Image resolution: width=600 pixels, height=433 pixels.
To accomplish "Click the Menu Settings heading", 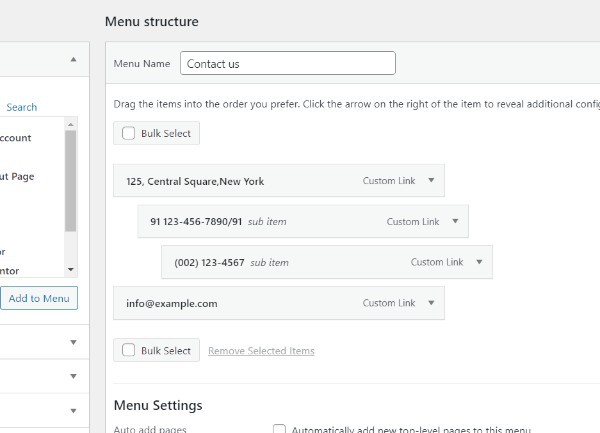I will coord(158,405).
